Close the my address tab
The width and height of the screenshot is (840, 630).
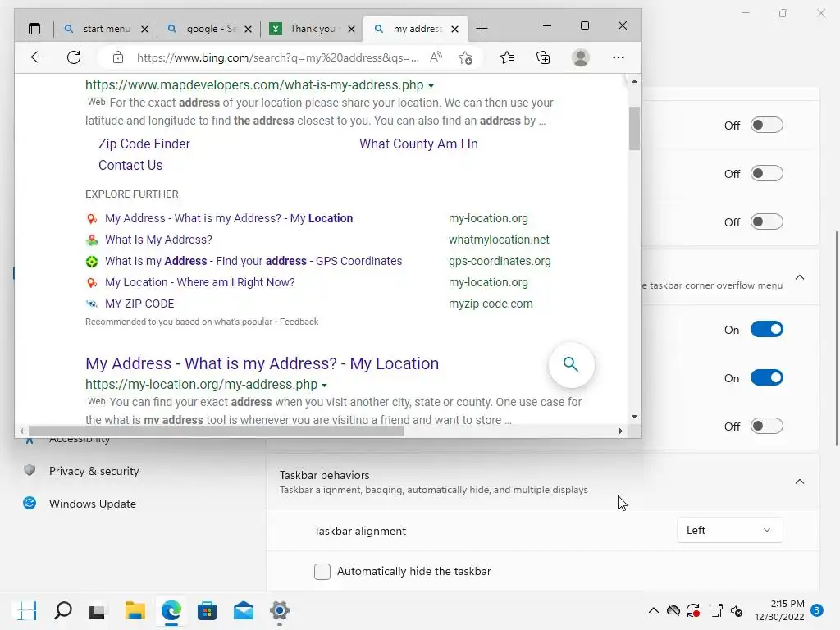click(454, 29)
